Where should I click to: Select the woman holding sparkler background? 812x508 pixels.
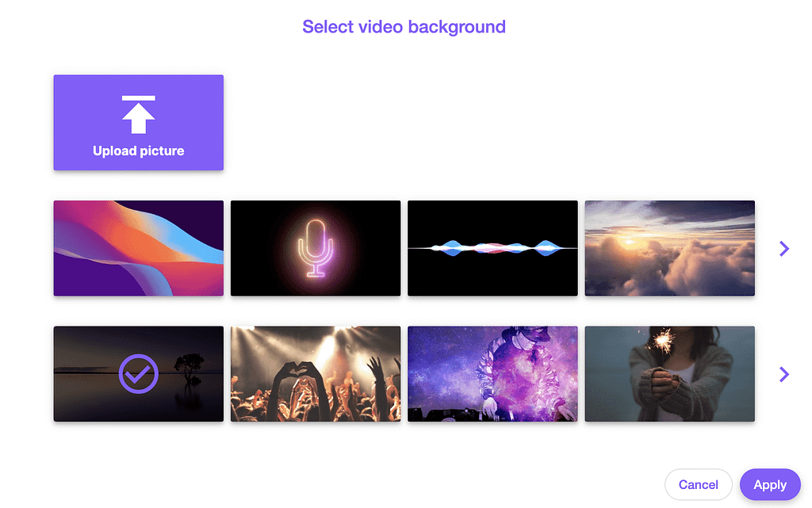pyautogui.click(x=669, y=374)
